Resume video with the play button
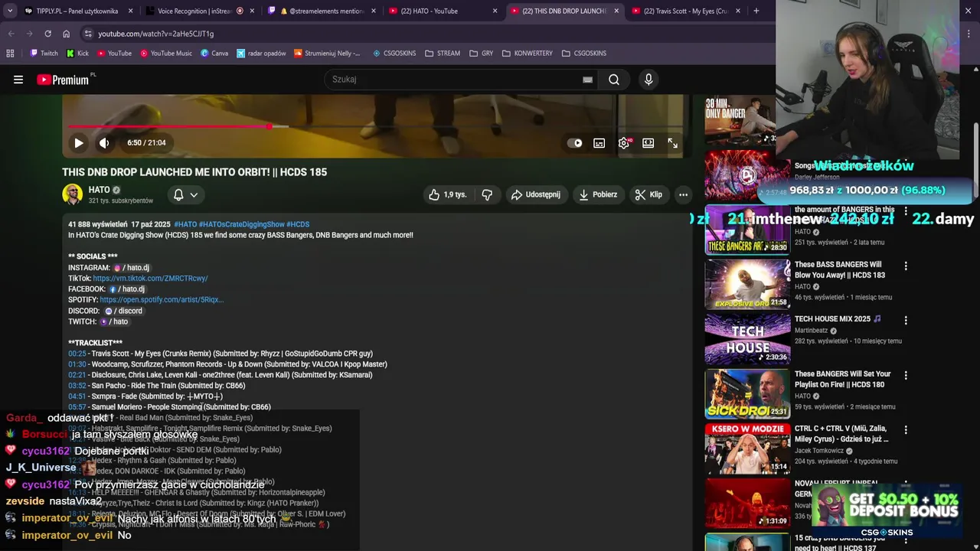980x551 pixels. coord(78,143)
